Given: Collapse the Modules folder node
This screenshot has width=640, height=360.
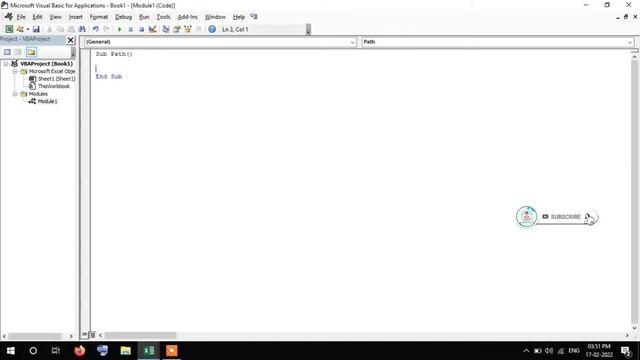Looking at the screenshot, I should (x=15, y=94).
